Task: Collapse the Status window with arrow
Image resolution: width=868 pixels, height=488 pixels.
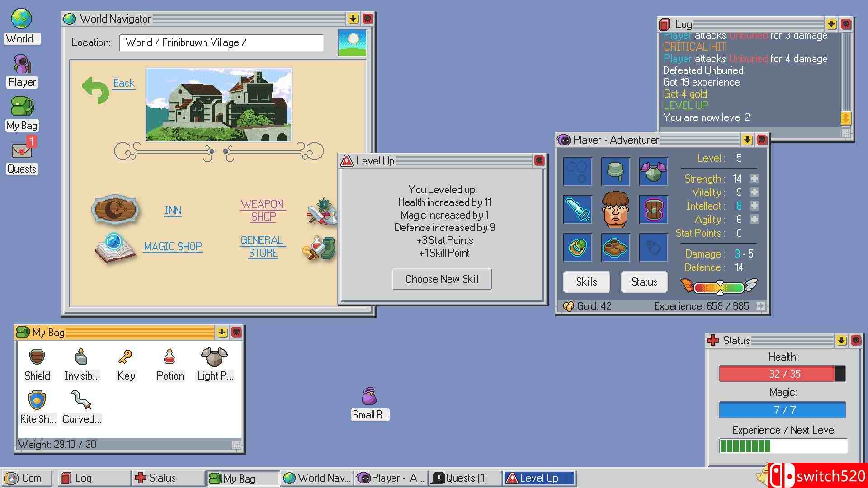Action: 841,341
